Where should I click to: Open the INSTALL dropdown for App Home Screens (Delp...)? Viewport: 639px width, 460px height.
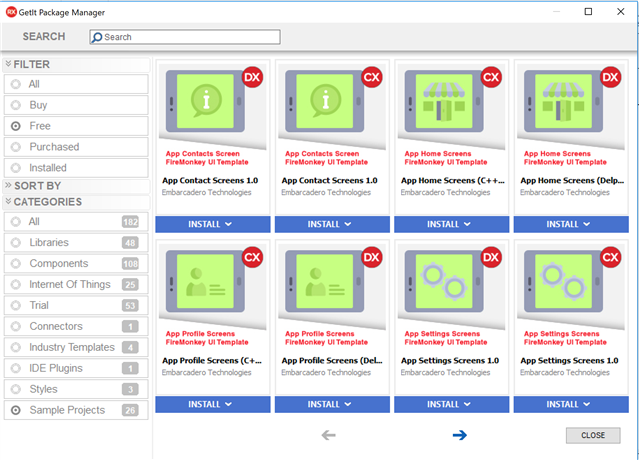point(571,224)
